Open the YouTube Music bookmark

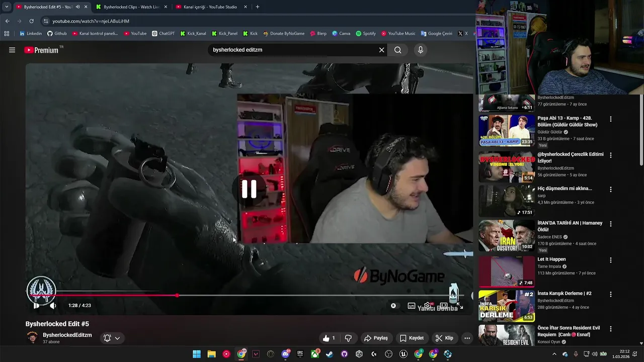(398, 34)
